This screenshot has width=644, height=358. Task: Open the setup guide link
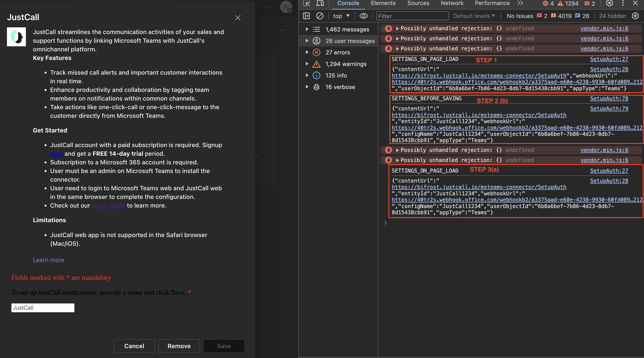point(108,205)
